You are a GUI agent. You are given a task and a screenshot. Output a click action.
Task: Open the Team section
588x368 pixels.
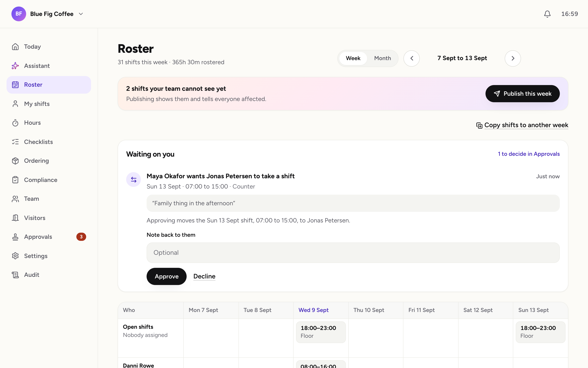[x=49, y=199]
